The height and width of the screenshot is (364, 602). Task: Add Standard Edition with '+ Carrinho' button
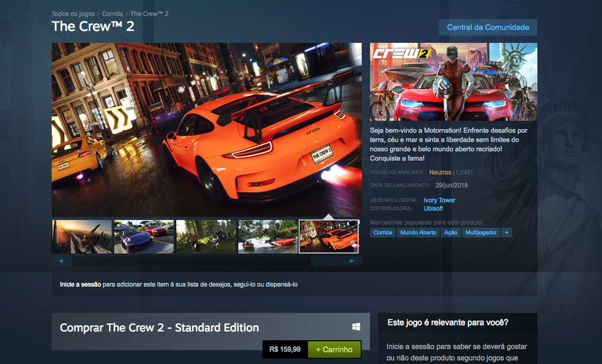334,349
